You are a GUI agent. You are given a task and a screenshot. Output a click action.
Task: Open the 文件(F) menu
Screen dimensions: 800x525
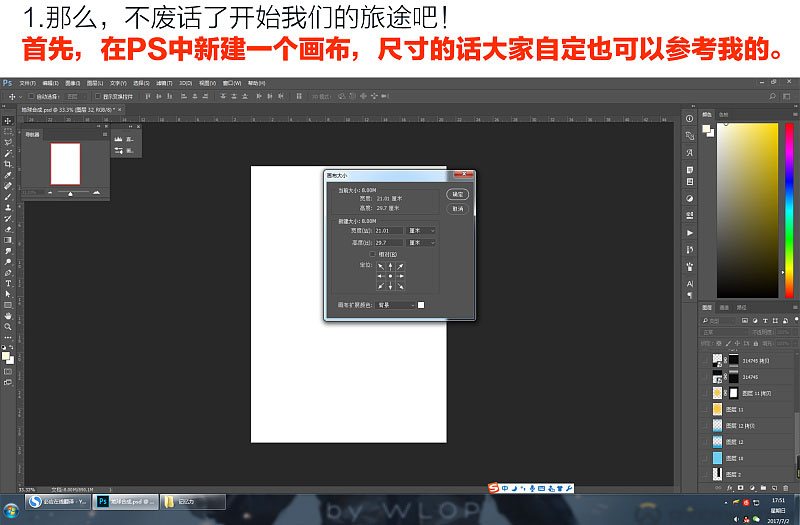pyautogui.click(x=28, y=83)
